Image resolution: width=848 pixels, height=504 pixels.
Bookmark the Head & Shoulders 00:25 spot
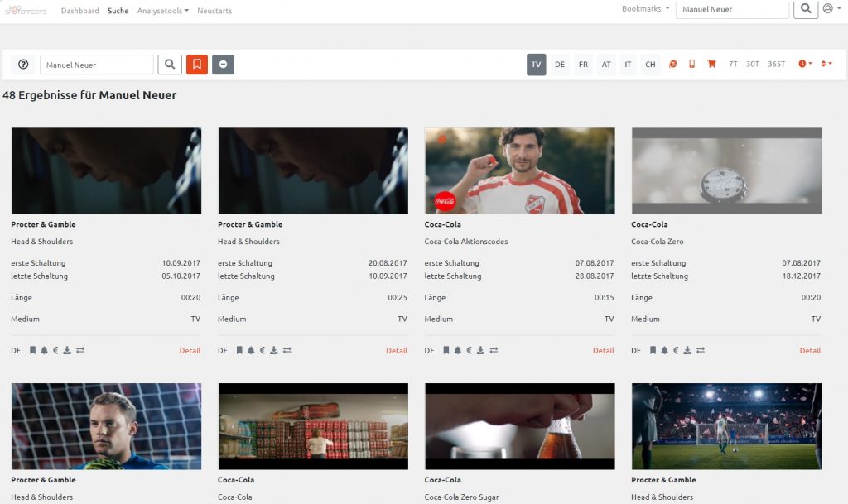click(239, 350)
